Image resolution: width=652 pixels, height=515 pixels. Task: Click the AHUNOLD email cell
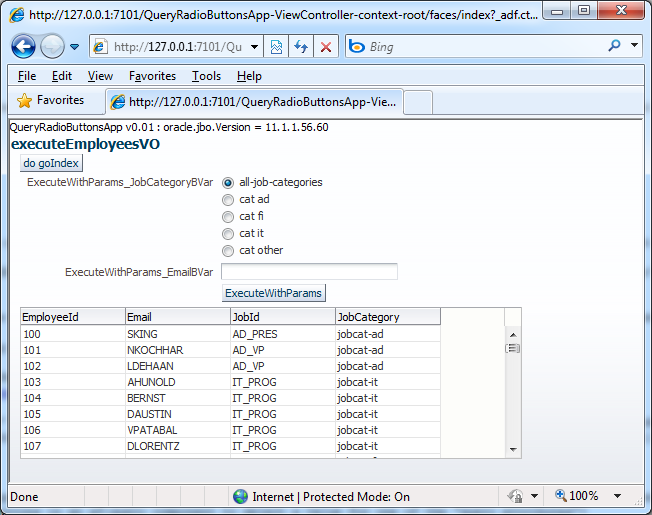point(178,382)
